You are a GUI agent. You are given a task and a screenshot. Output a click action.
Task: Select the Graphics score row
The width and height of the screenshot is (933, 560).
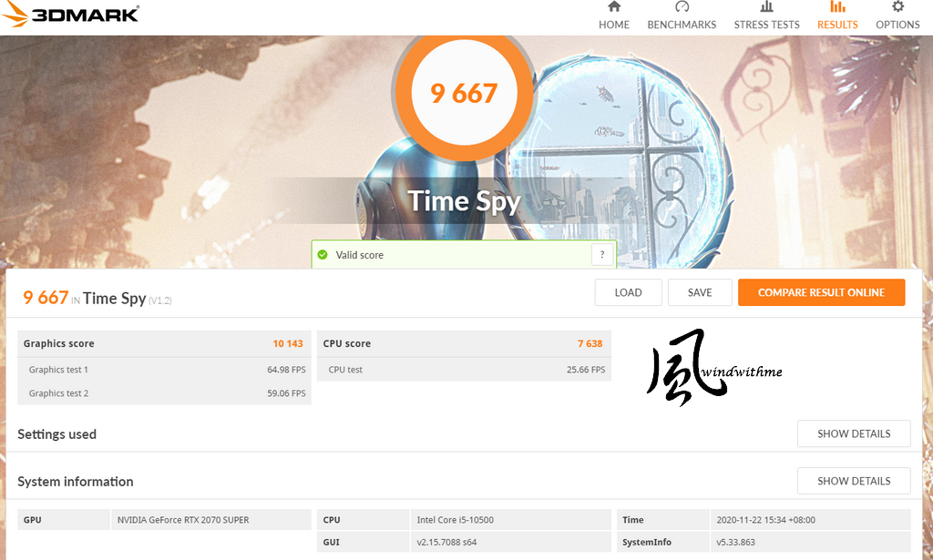[x=164, y=343]
